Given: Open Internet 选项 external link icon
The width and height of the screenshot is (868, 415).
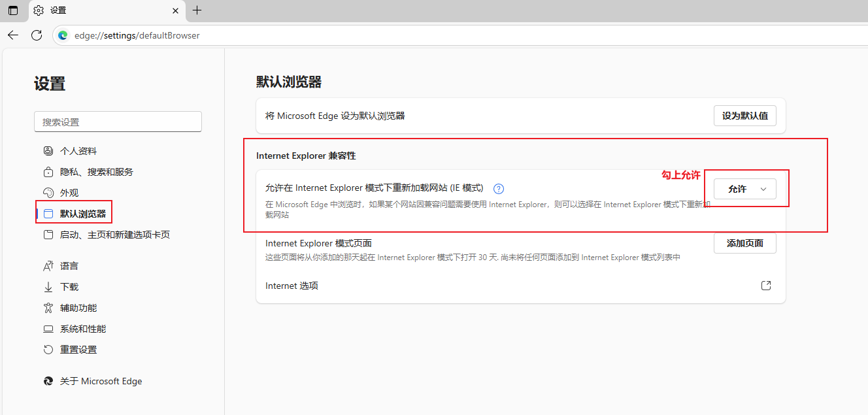Looking at the screenshot, I should (x=766, y=286).
